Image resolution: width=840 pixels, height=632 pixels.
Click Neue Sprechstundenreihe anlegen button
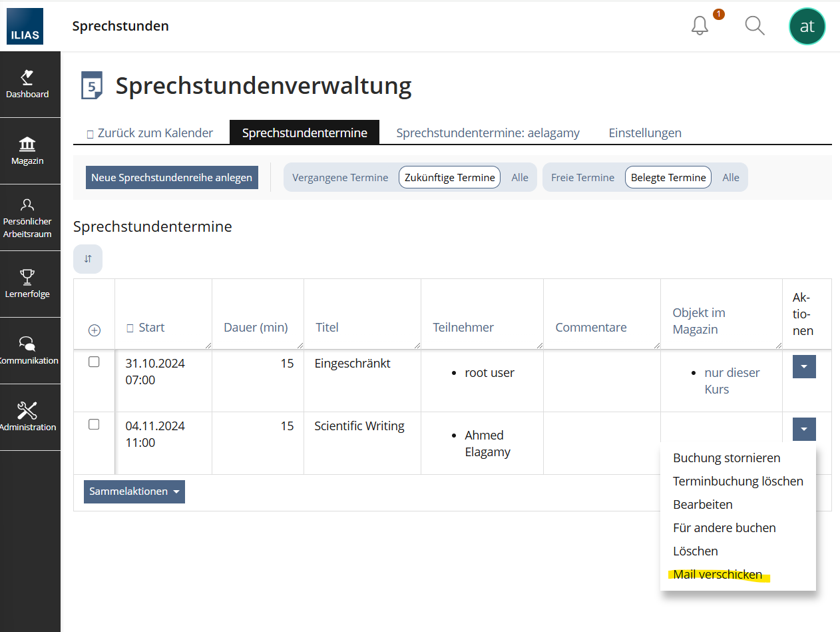tap(172, 178)
